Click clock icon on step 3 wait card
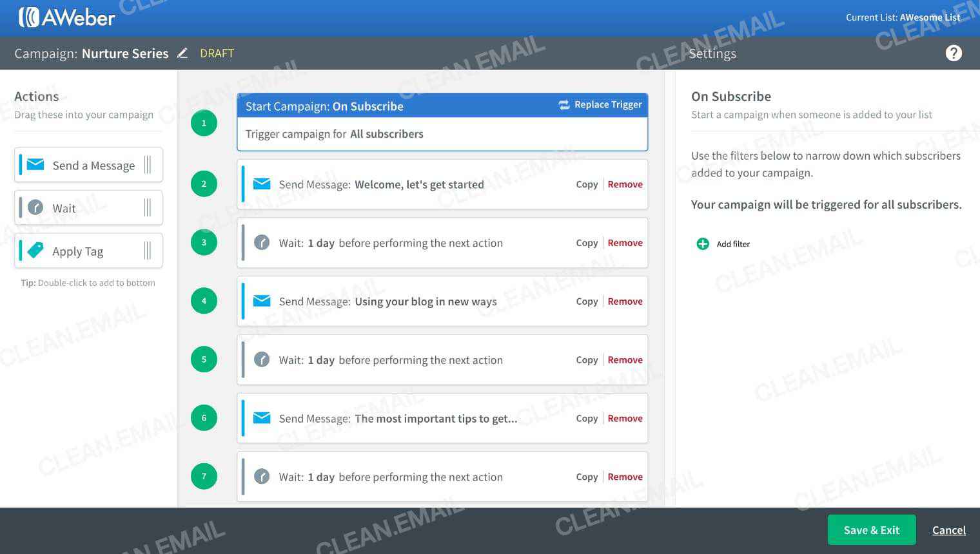The width and height of the screenshot is (980, 554). click(x=261, y=242)
